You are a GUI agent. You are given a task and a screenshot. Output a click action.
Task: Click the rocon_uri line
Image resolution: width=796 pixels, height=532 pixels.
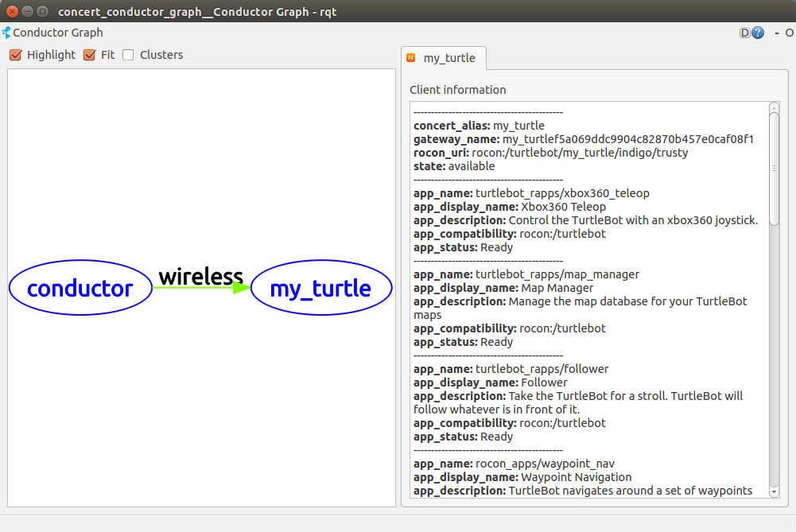(x=551, y=153)
